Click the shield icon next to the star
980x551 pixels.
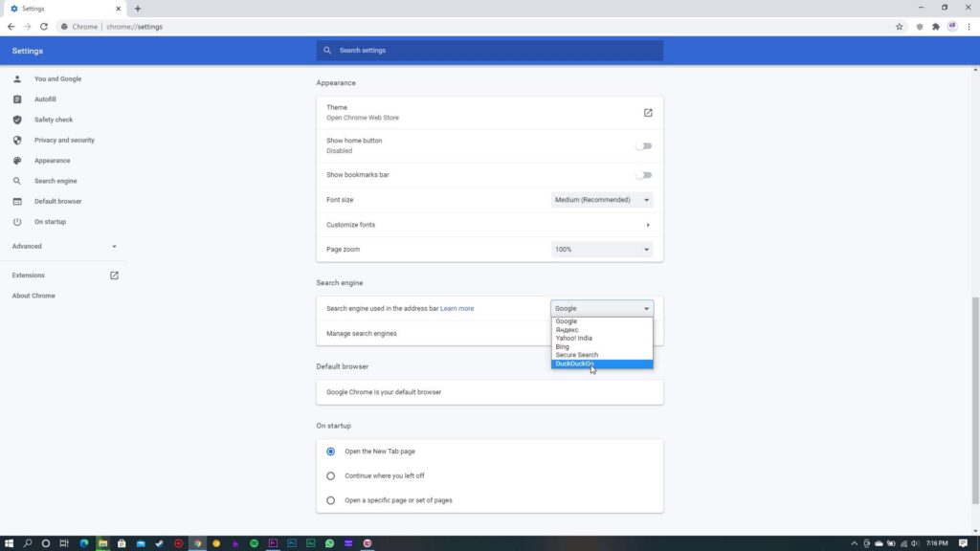point(920,27)
